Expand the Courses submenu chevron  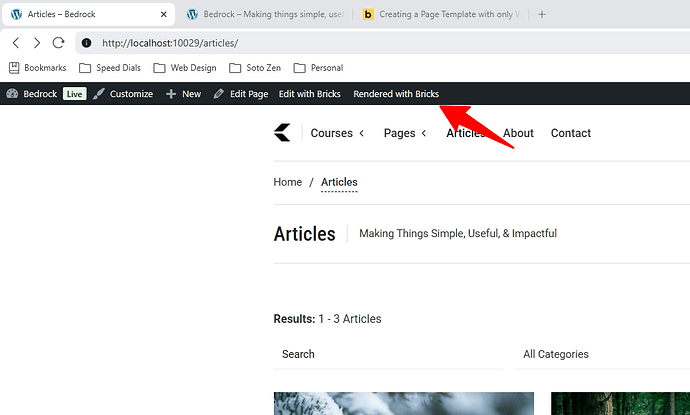click(x=361, y=134)
